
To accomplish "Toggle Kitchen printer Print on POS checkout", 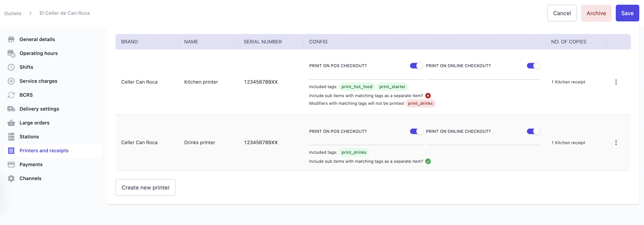I will pos(416,66).
